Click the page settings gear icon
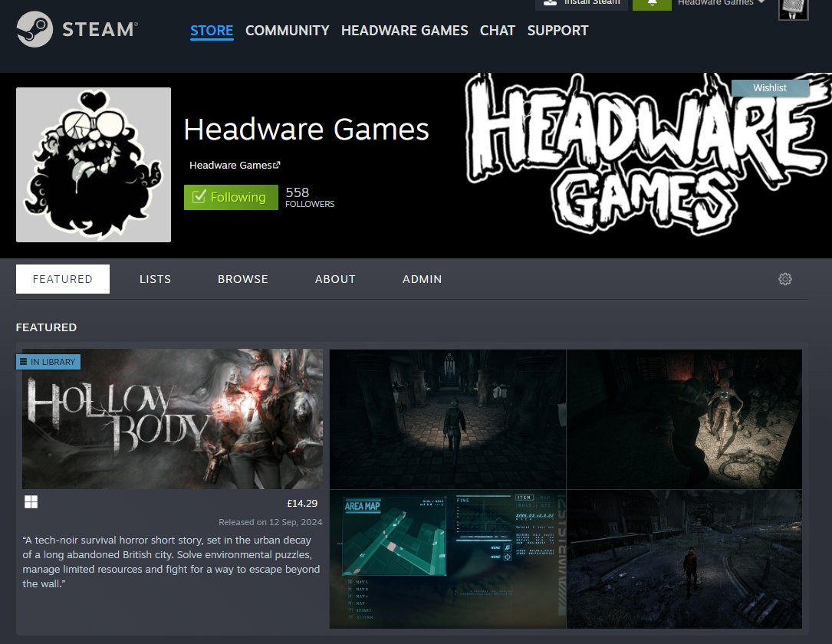Viewport: 832px width, 644px height. (x=784, y=279)
